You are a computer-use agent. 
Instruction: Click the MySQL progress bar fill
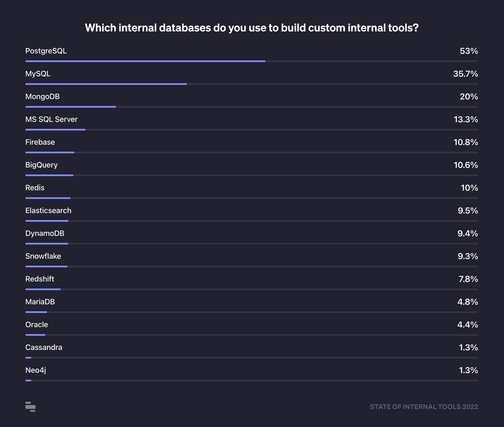(106, 84)
